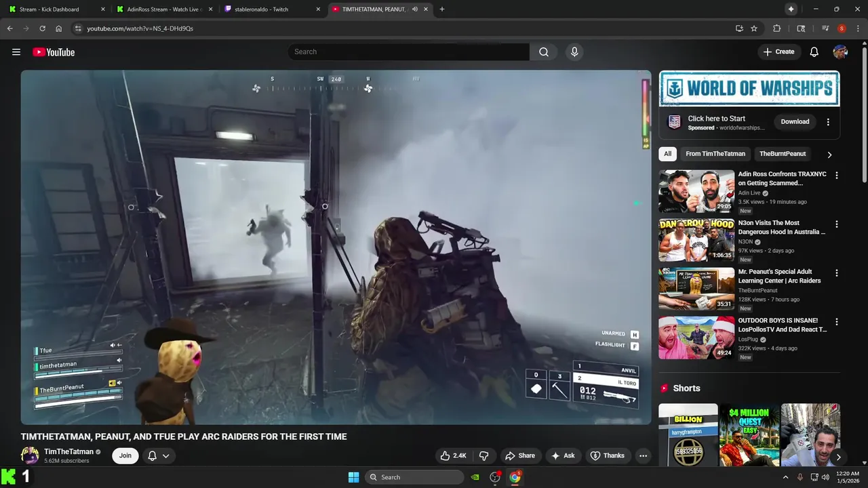Click the video player to pause
Image resolution: width=868 pixels, height=488 pixels.
click(336, 247)
